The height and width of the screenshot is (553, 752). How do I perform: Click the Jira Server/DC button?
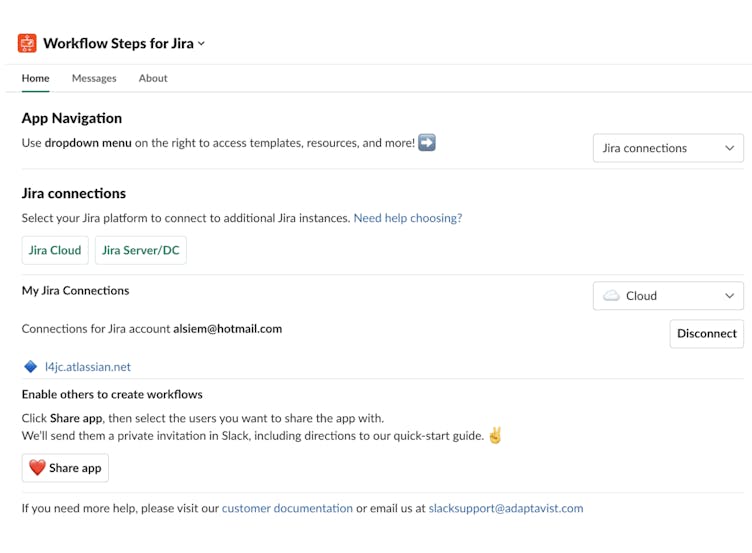[141, 250]
